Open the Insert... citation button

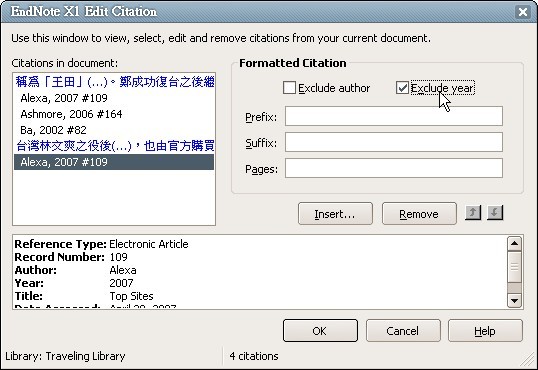[335, 214]
